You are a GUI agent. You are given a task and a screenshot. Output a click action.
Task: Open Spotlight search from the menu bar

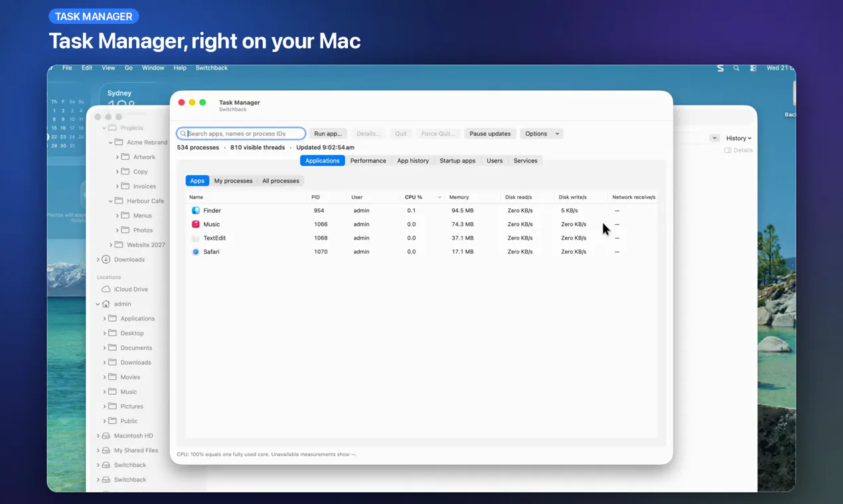736,68
